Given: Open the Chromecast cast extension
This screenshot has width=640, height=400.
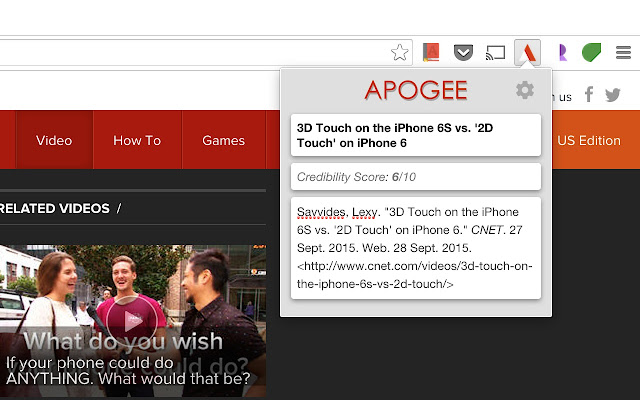Looking at the screenshot, I should 495,53.
